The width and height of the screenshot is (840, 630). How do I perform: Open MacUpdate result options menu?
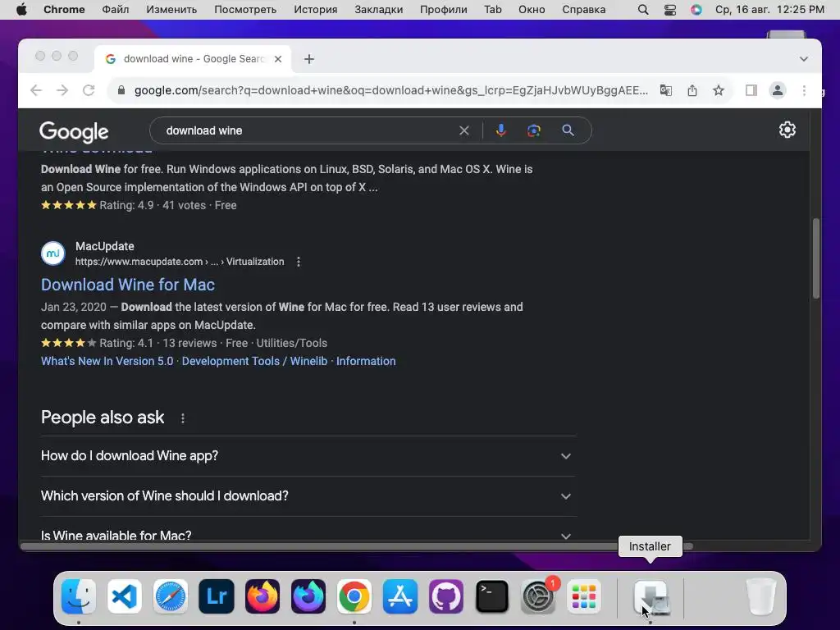point(299,262)
